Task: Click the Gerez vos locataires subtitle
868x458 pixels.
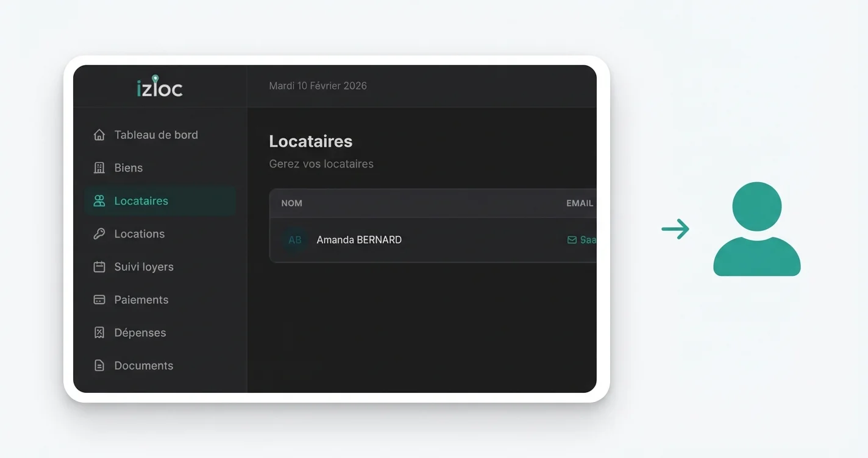Action: pos(321,164)
